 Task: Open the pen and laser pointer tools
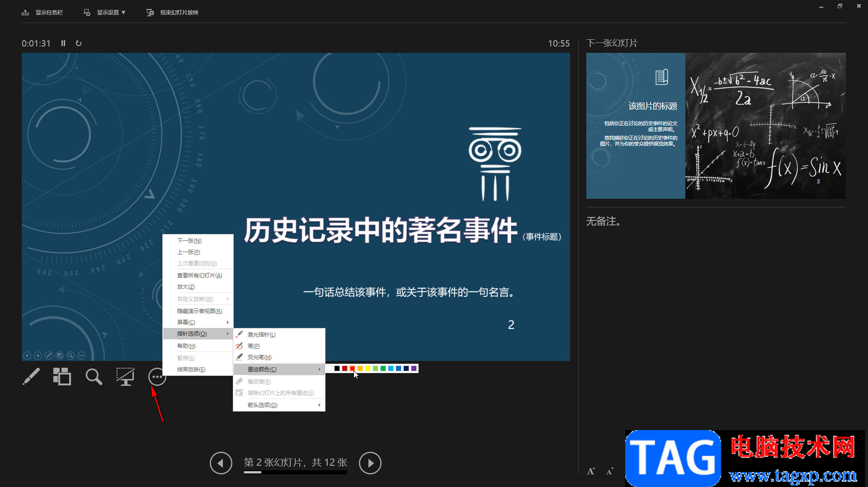31,376
